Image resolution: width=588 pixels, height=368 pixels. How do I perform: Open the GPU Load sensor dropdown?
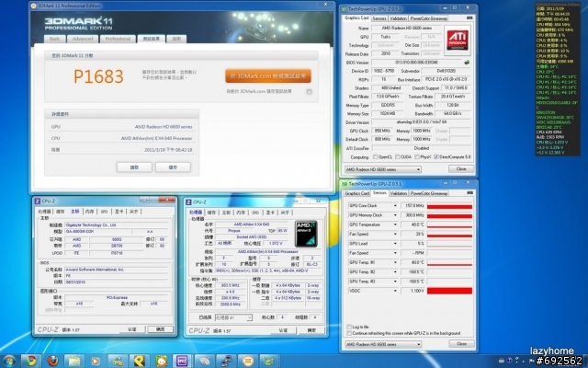coord(395,243)
